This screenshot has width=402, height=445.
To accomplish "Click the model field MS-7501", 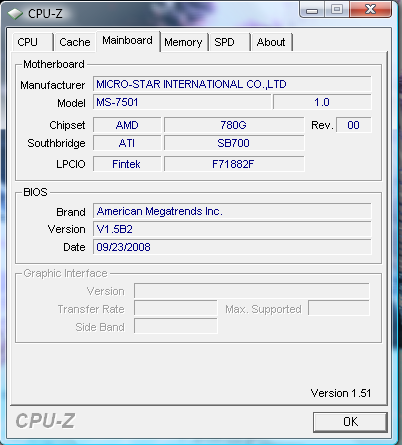I will coord(182,102).
